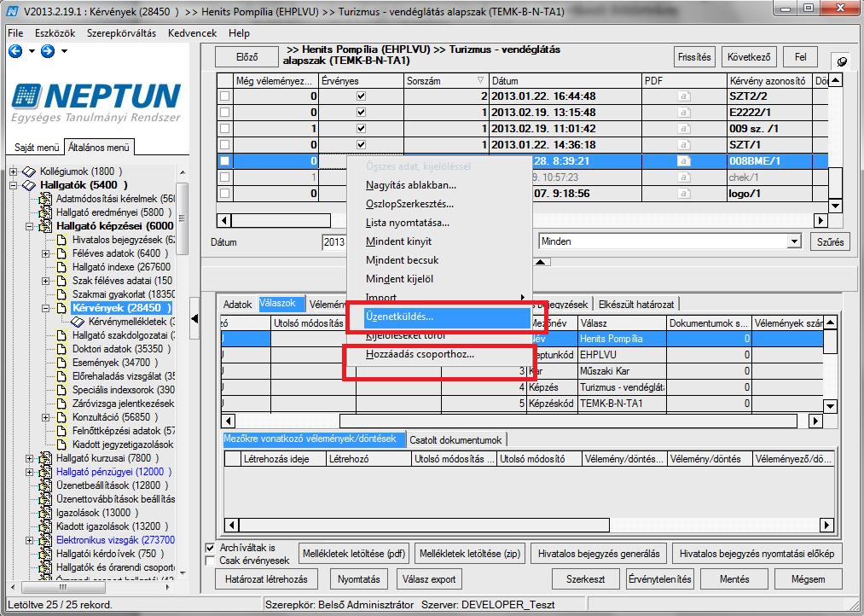Viewport: 864px width, 616px height.
Task: Open PDF icon in 009 sz. /1 row
Action: (x=684, y=129)
